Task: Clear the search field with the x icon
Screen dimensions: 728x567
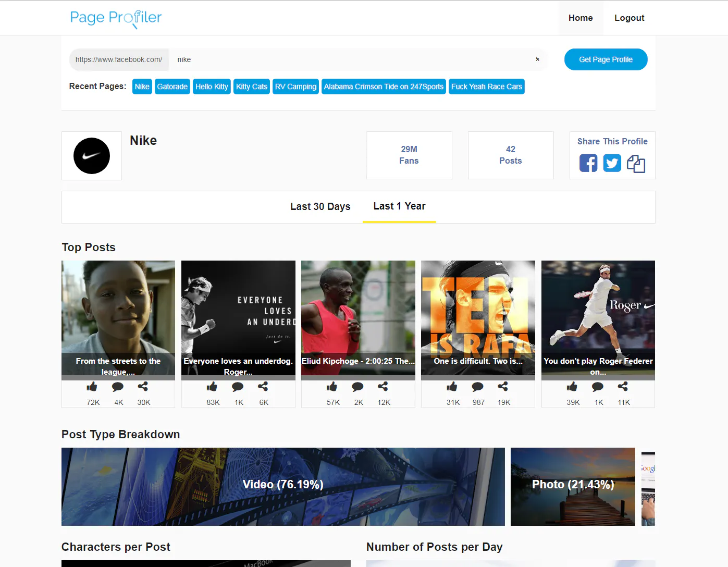Action: click(x=537, y=59)
